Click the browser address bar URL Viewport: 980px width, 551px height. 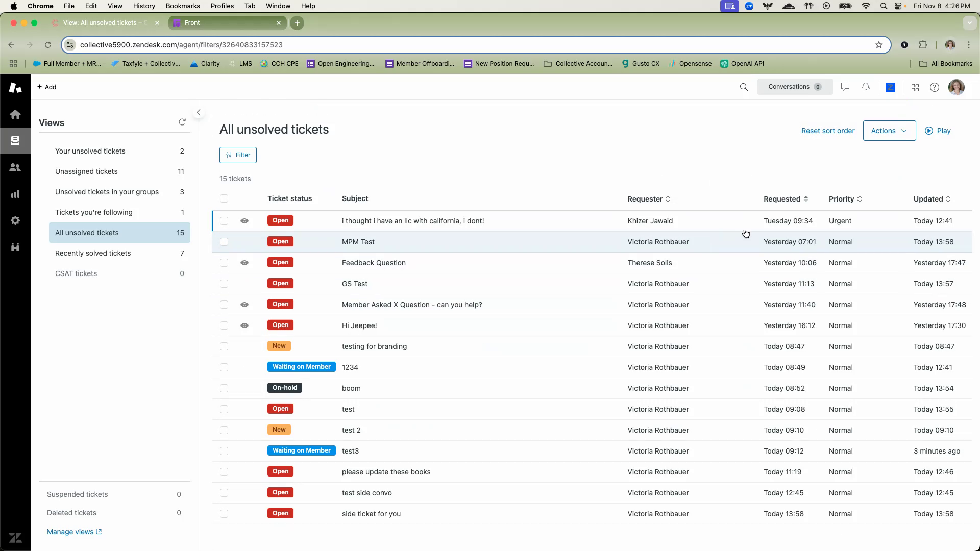(x=181, y=45)
